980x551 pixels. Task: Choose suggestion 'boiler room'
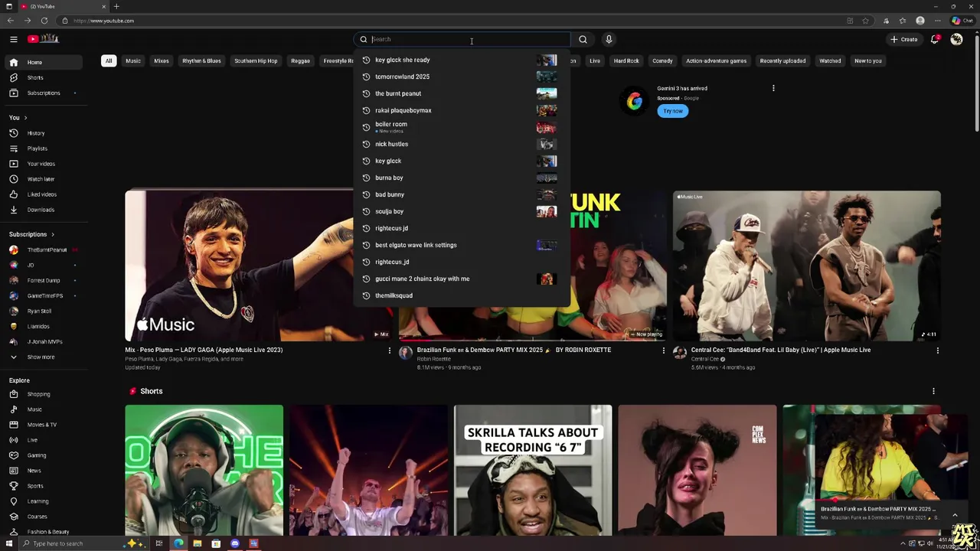click(462, 127)
